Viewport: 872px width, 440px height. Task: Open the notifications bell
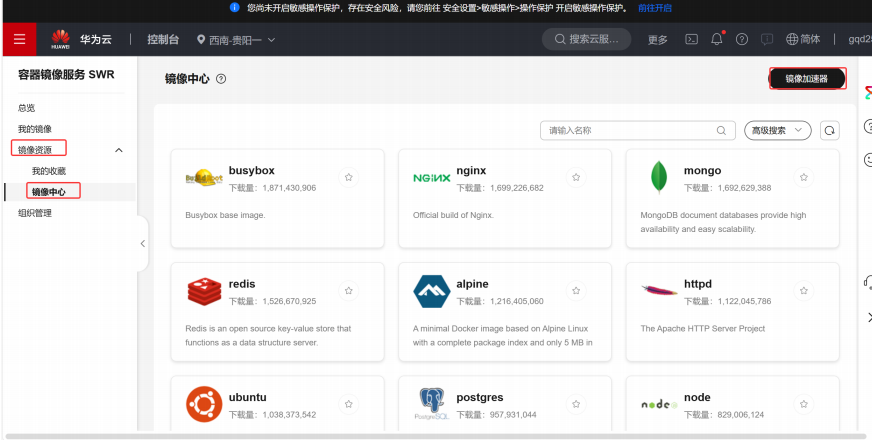[717, 39]
